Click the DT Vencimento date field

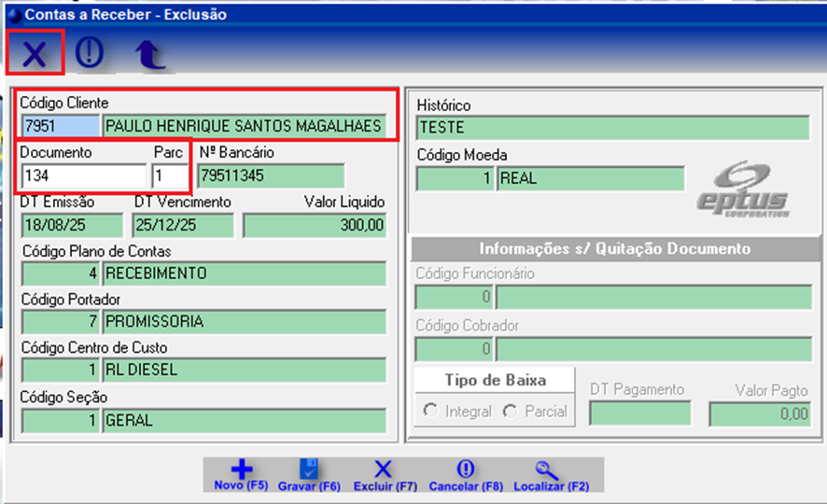[182, 225]
